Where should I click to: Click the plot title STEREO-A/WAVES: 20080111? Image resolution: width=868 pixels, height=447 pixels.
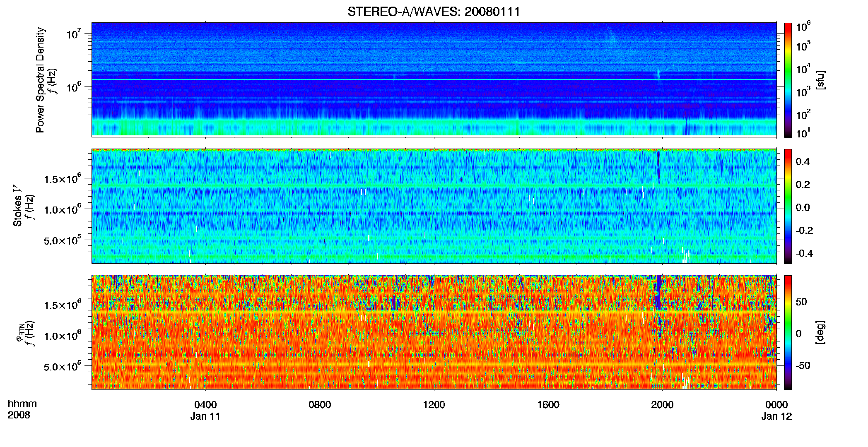(x=434, y=12)
